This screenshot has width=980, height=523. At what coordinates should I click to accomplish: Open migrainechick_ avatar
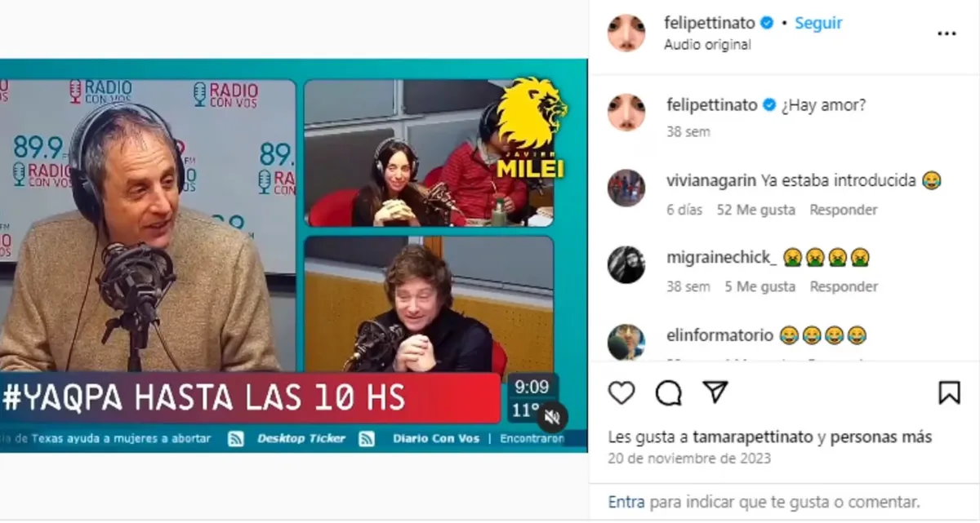point(626,264)
